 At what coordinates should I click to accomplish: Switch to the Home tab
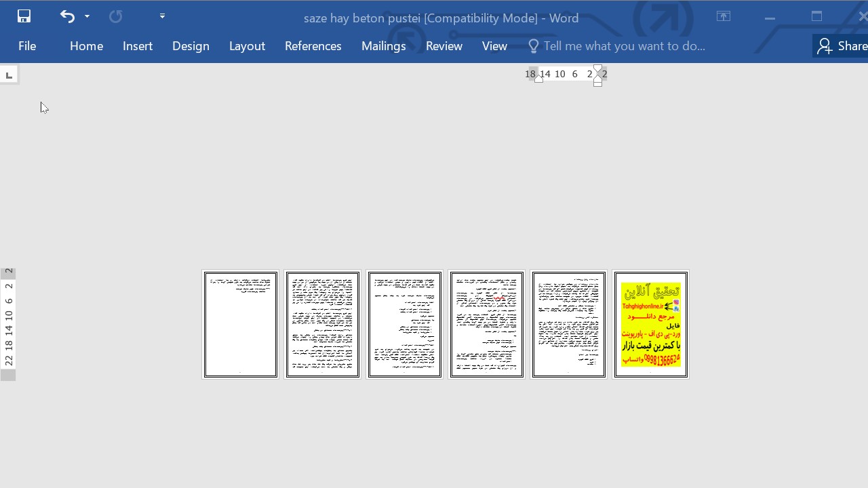coord(86,46)
